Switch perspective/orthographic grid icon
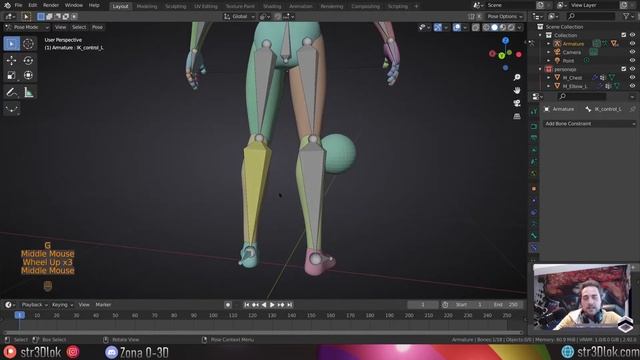Viewport: 640px width, 360px height. 517,116
